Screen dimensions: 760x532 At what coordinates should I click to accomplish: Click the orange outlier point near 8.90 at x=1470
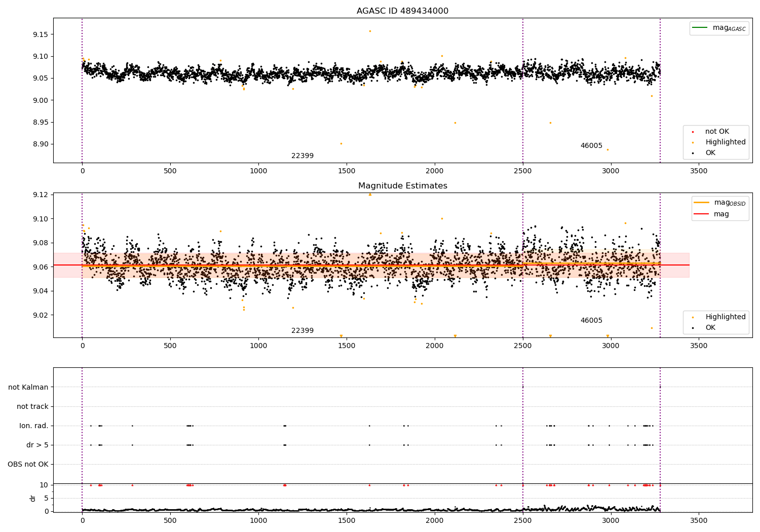coord(341,143)
